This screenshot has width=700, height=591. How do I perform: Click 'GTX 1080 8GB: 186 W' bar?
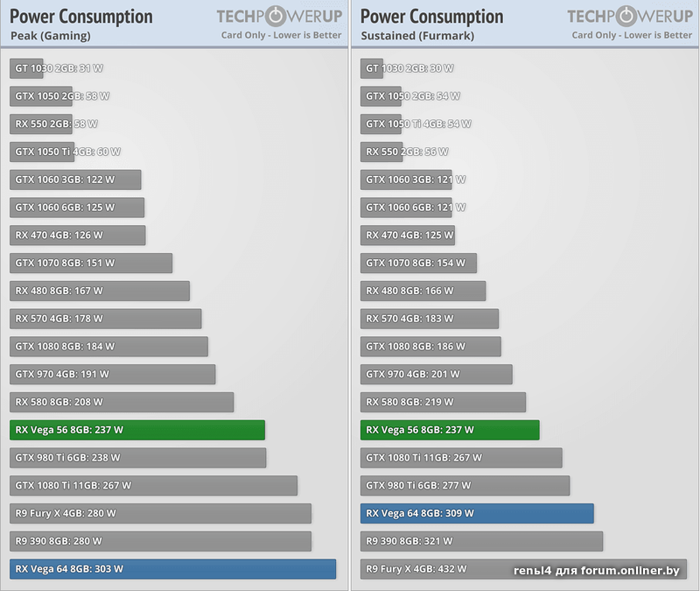(x=430, y=346)
